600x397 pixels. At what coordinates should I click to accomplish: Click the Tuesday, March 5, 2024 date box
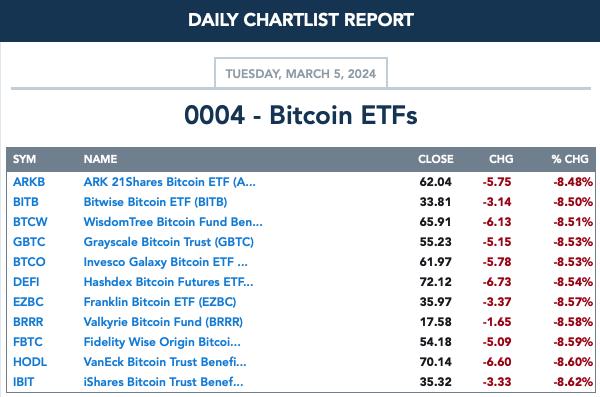pyautogui.click(x=301, y=73)
